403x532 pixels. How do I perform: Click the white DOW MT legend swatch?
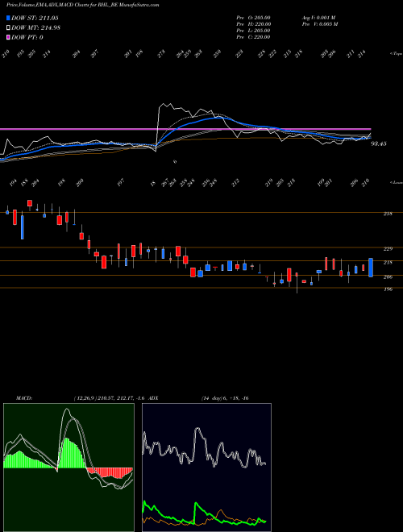tap(9, 28)
